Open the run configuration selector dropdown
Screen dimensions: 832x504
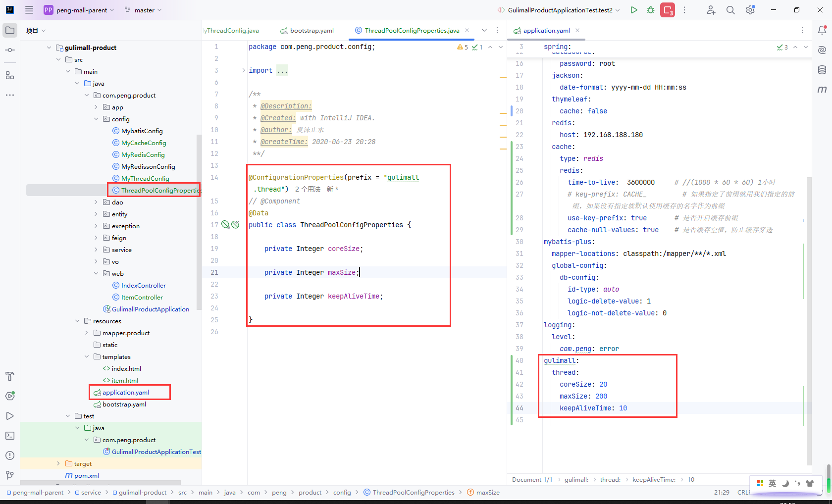(x=559, y=10)
